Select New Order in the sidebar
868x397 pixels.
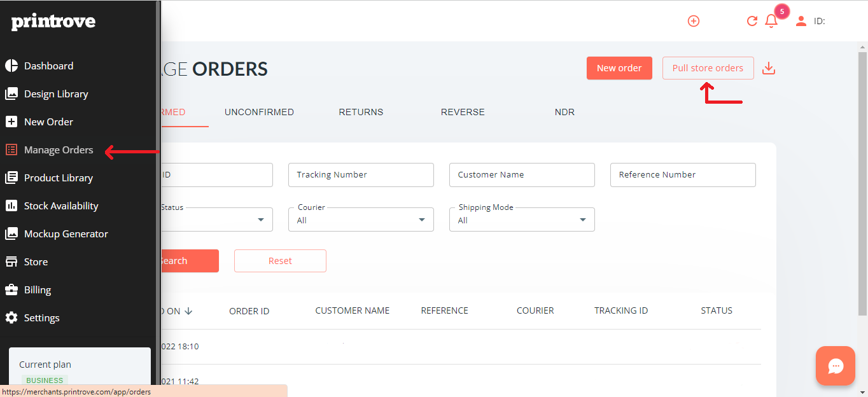coord(48,122)
